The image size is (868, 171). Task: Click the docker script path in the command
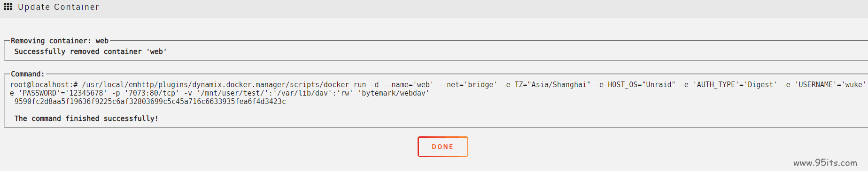(216, 85)
